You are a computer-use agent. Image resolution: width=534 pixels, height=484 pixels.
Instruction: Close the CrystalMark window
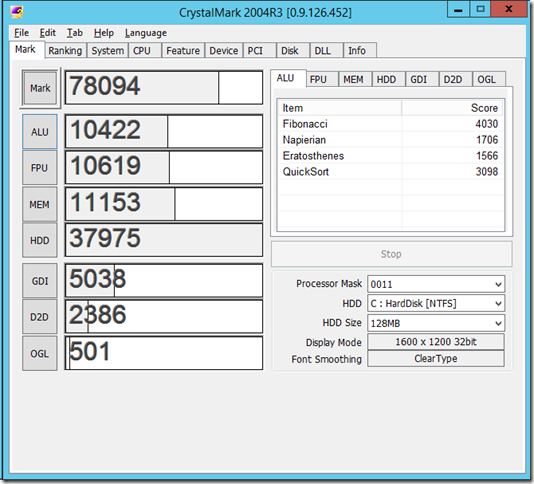509,10
